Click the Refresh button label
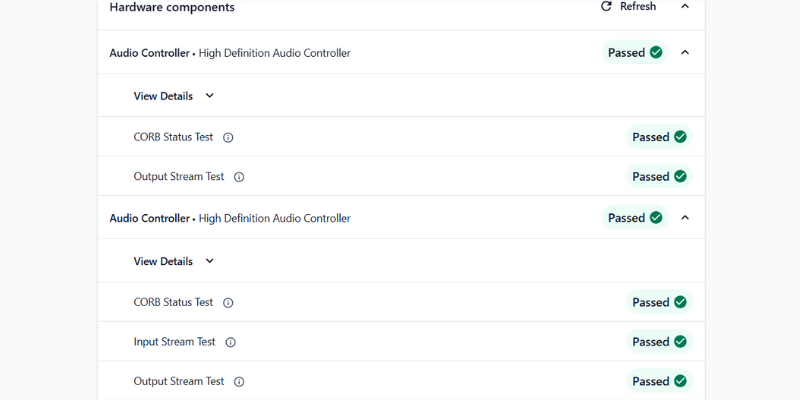Viewport: 800px width, 400px height. click(x=638, y=6)
